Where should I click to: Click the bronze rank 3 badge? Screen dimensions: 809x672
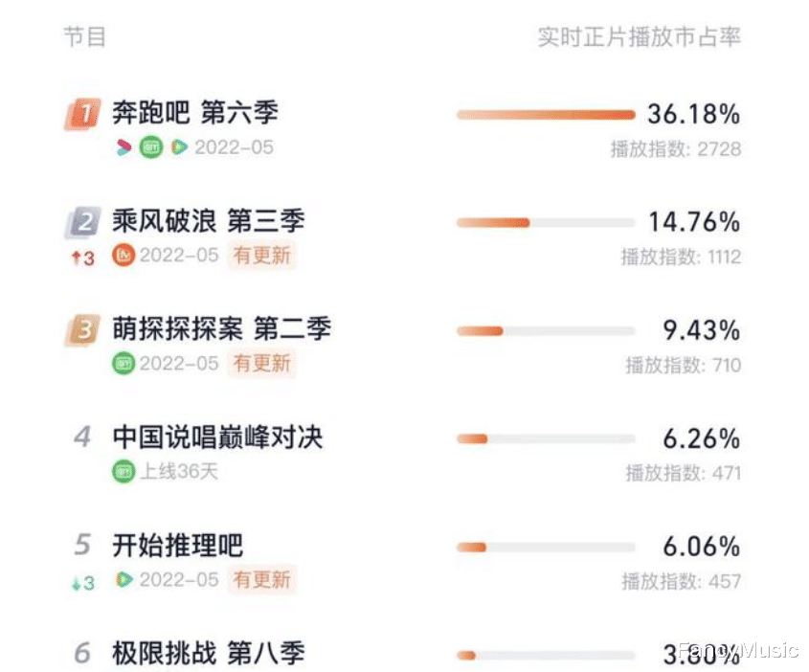pyautogui.click(x=83, y=330)
